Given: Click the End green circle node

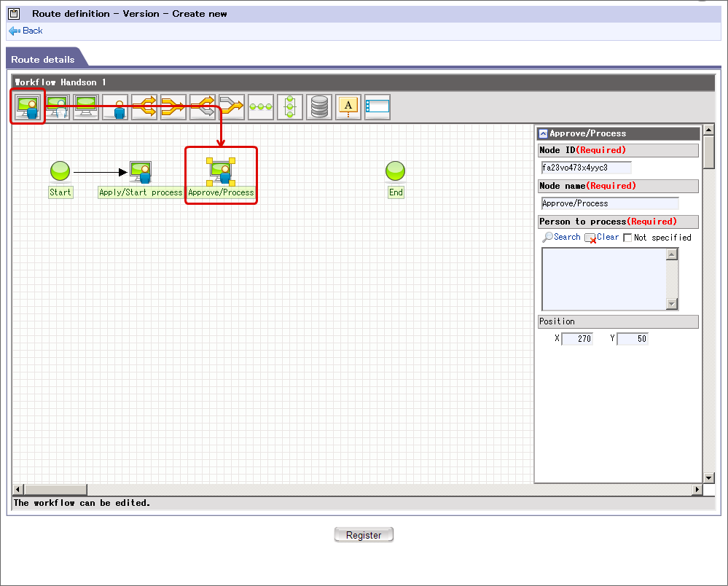Looking at the screenshot, I should pyautogui.click(x=395, y=171).
